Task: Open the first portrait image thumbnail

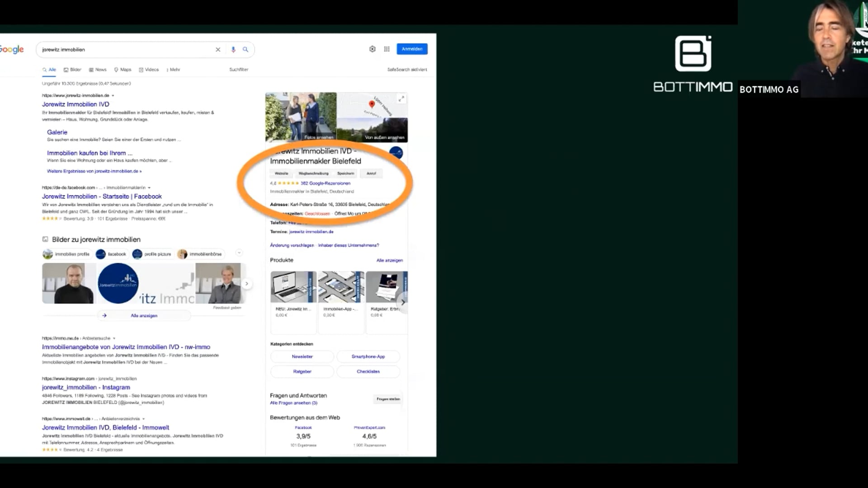Action: [69, 283]
